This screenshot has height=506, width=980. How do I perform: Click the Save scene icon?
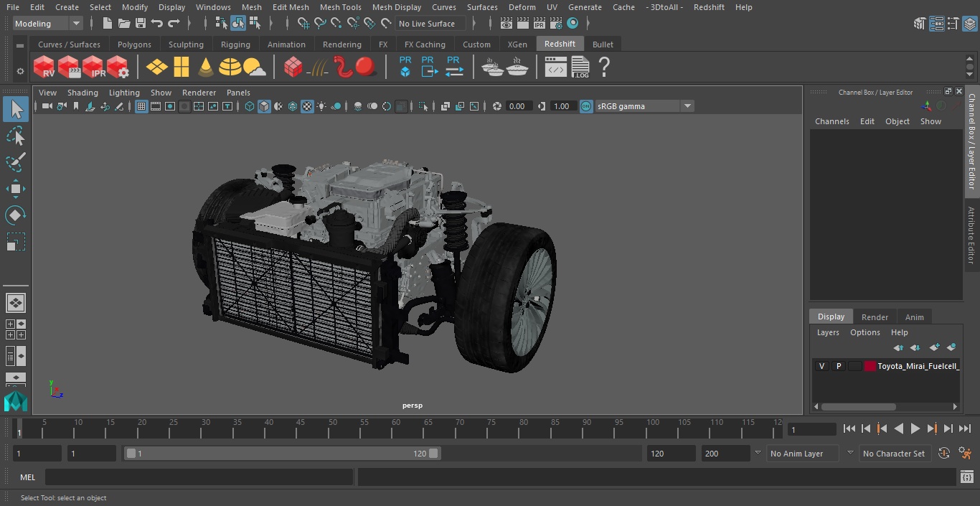pos(141,24)
